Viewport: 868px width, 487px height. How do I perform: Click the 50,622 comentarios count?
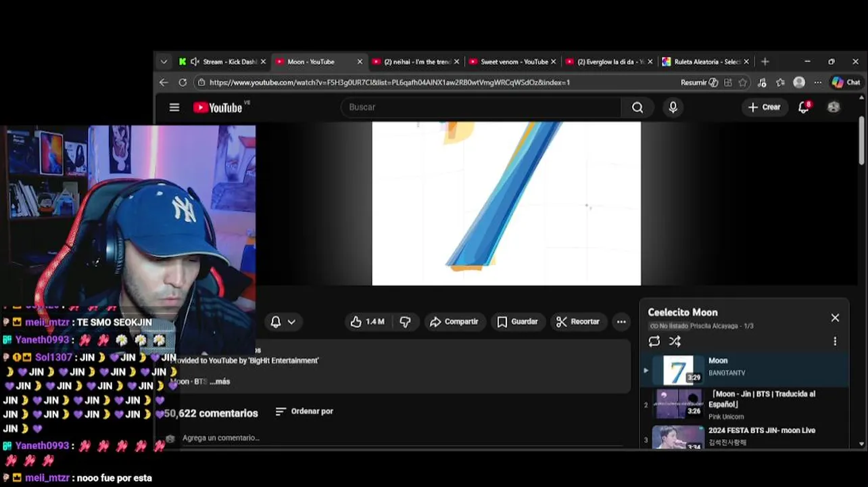pos(211,413)
